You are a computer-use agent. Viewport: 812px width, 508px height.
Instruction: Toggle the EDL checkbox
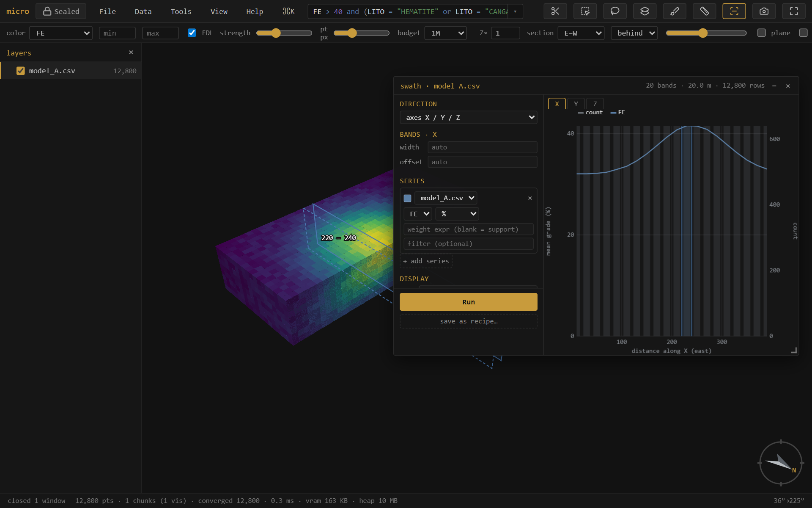click(192, 33)
